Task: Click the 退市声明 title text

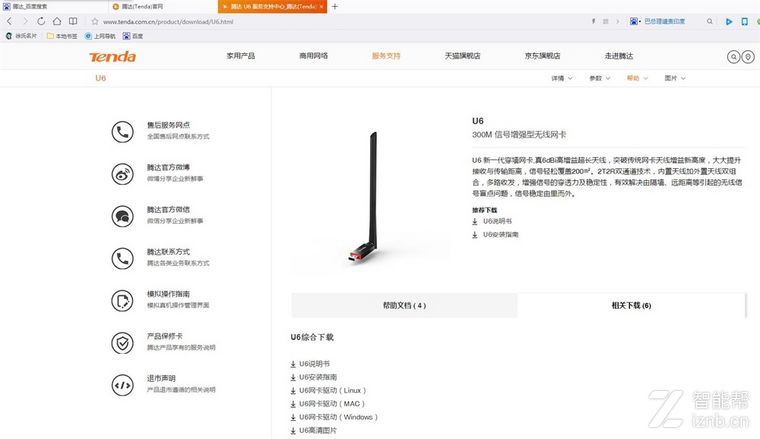Action: [x=161, y=378]
